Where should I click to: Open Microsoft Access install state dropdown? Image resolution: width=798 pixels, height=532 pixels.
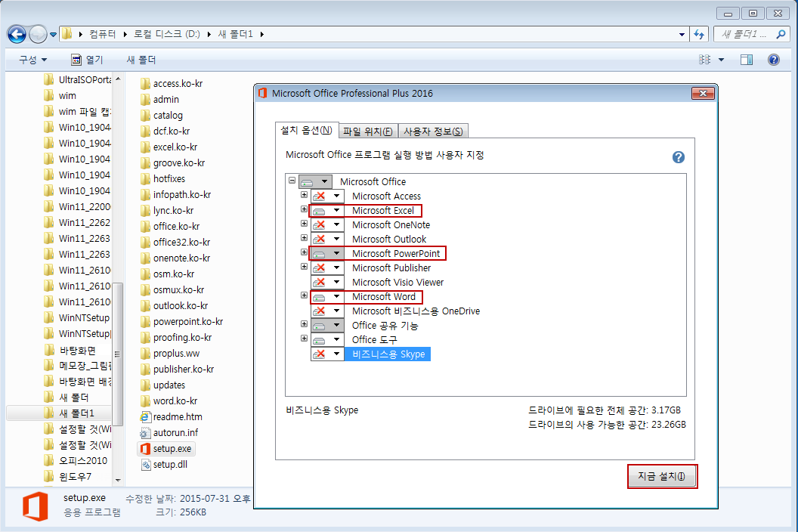tap(328, 196)
